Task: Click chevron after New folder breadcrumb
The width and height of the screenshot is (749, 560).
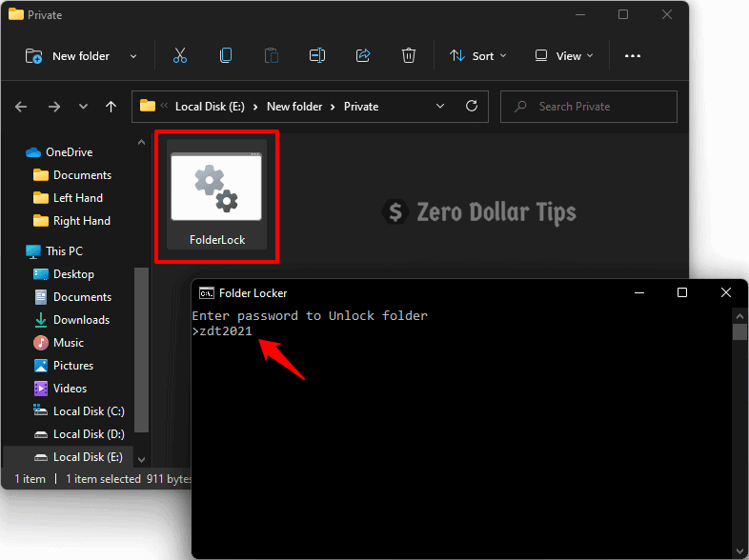Action: [x=333, y=107]
